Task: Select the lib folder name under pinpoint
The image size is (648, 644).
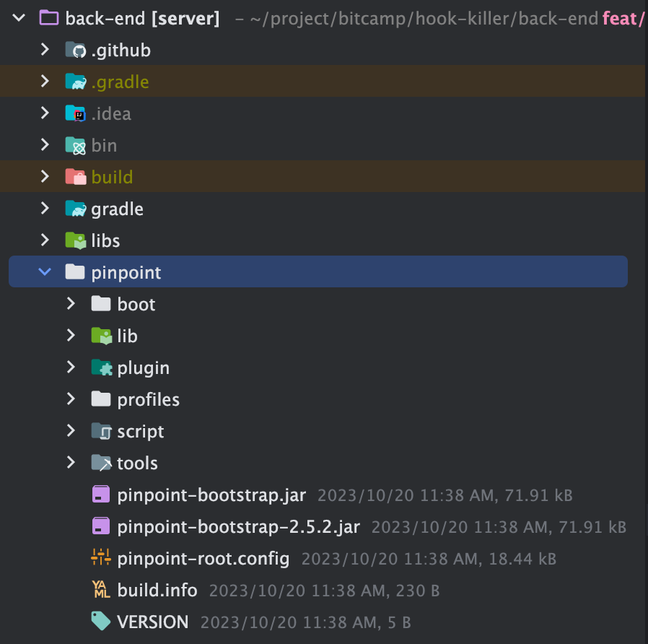Action: tap(127, 336)
